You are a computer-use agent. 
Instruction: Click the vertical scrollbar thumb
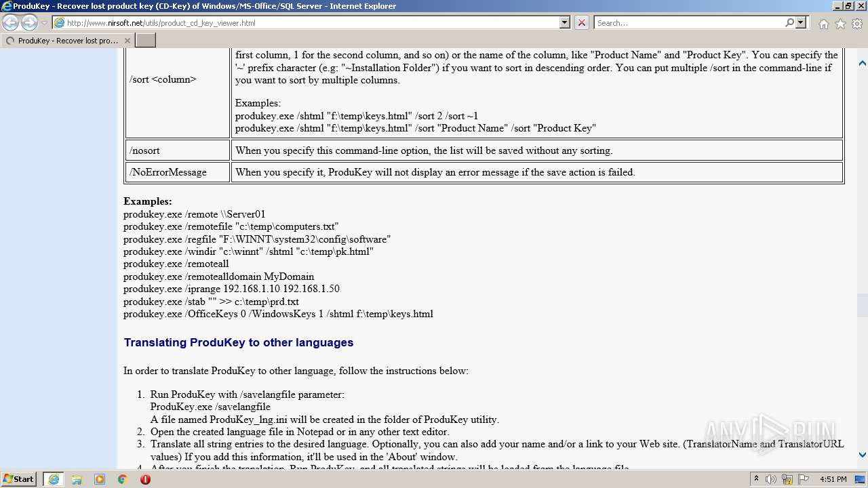(x=862, y=304)
